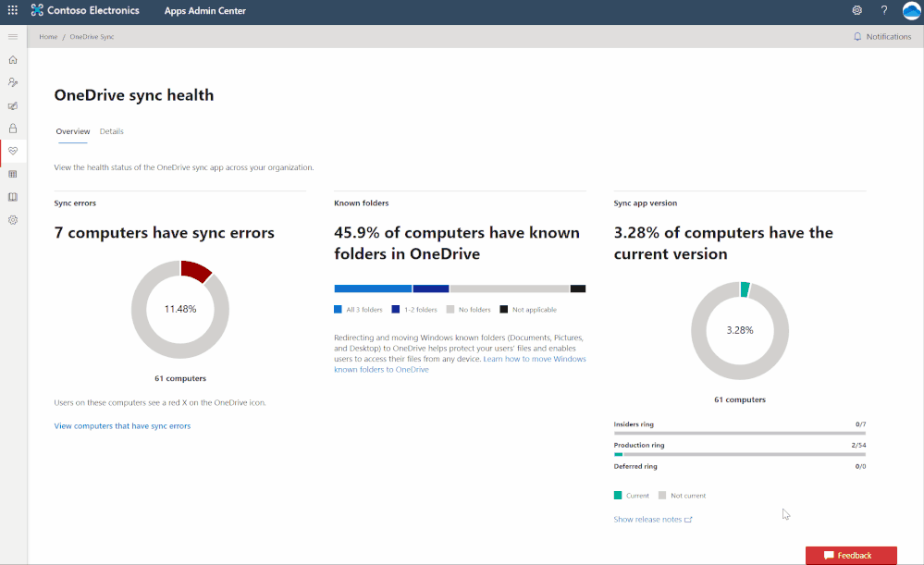924x565 pixels.
Task: Click the gray No folders bar segment
Action: pyautogui.click(x=509, y=289)
